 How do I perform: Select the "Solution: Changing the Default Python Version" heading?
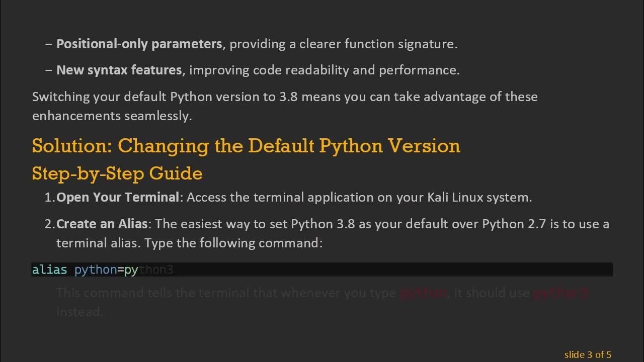[246, 146]
